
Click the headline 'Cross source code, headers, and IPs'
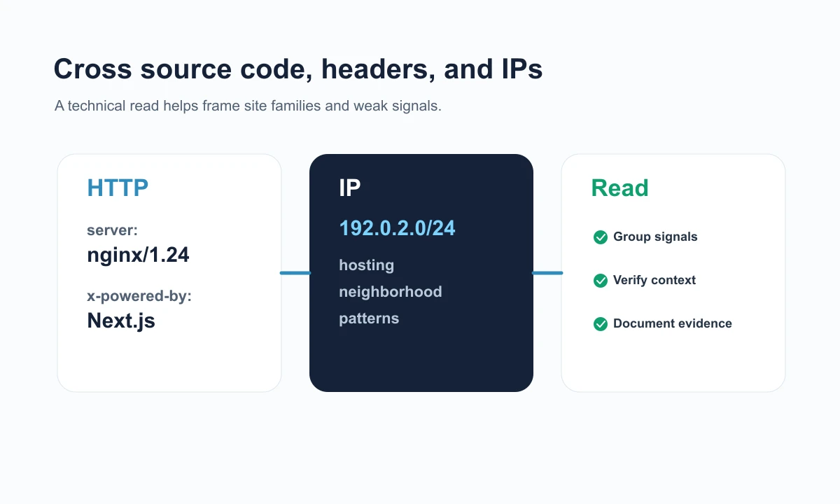pos(298,69)
